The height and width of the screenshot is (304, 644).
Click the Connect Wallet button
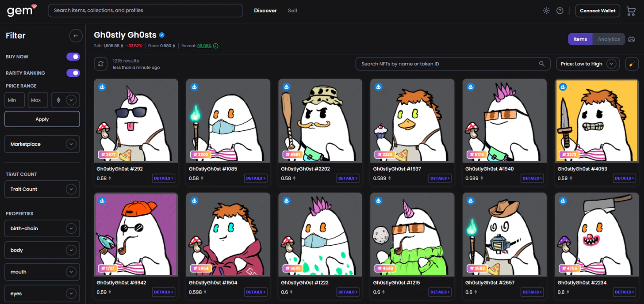click(598, 11)
